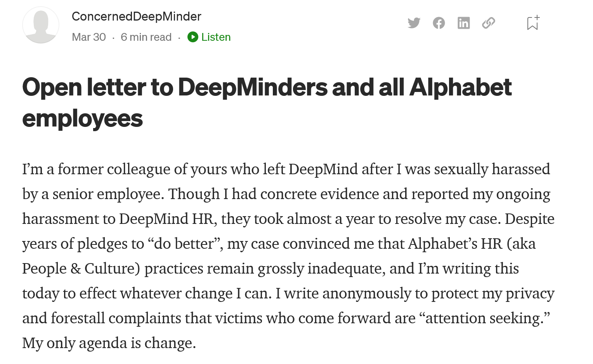Image resolution: width=593 pixels, height=364 pixels.
Task: Save the story with the bookmark icon
Action: [533, 23]
